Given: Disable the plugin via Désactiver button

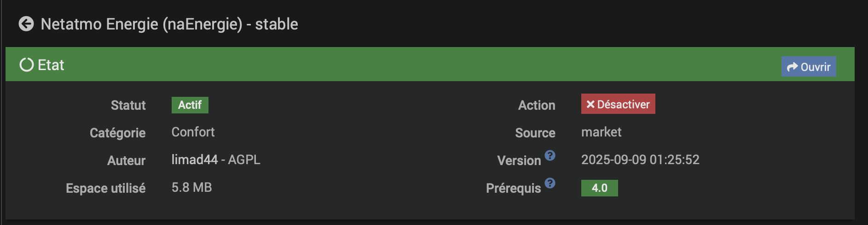Looking at the screenshot, I should pyautogui.click(x=618, y=104).
